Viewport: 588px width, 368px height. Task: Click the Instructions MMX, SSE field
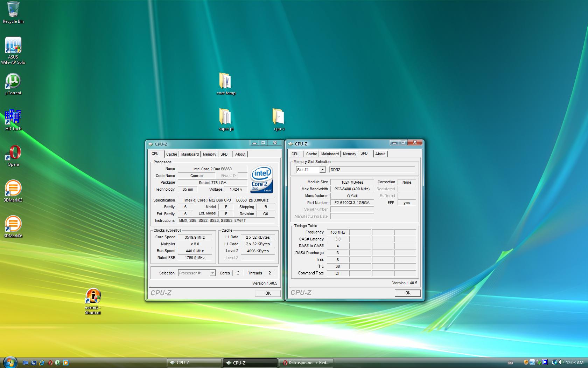point(226,220)
